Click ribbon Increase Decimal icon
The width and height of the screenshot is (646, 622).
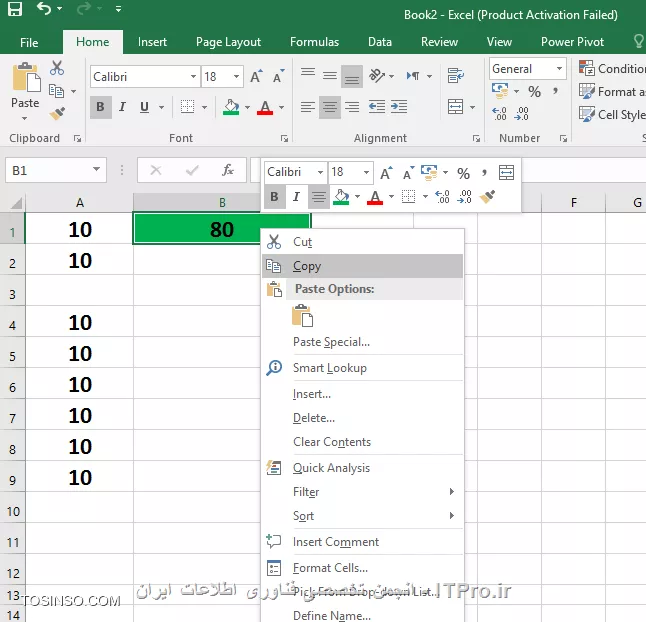click(x=499, y=113)
